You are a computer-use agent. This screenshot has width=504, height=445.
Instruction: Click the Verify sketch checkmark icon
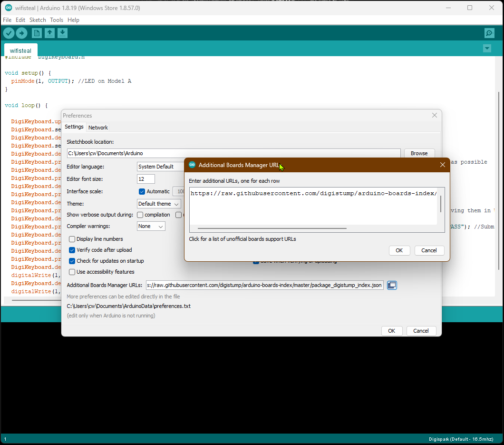(9, 33)
